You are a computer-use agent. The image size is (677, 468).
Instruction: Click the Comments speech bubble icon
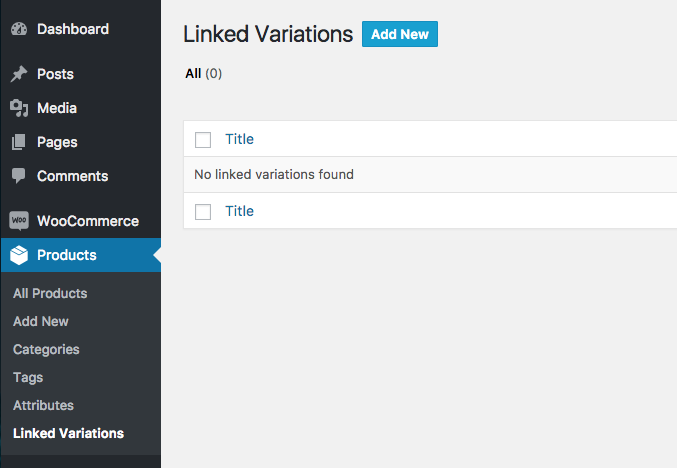[19, 176]
